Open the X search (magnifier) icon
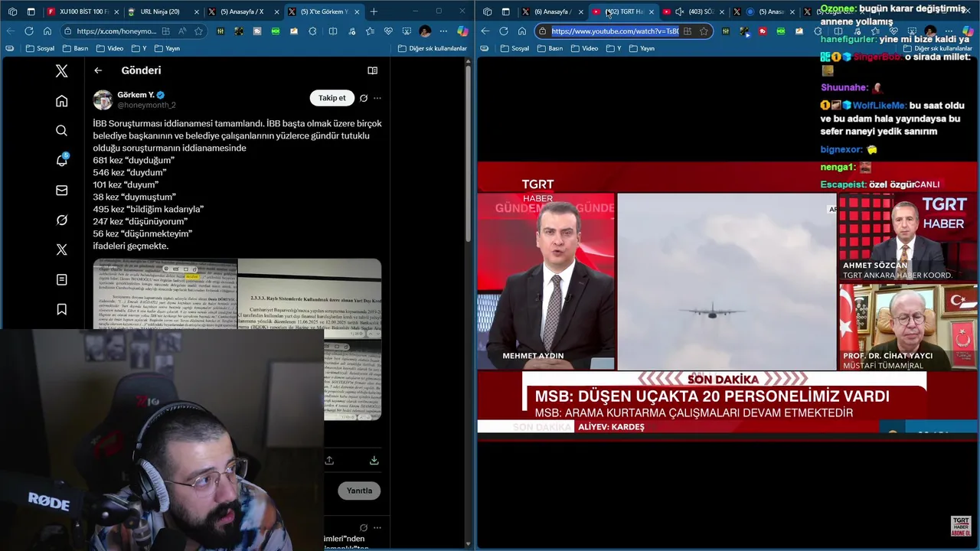980x551 pixels. [x=62, y=131]
